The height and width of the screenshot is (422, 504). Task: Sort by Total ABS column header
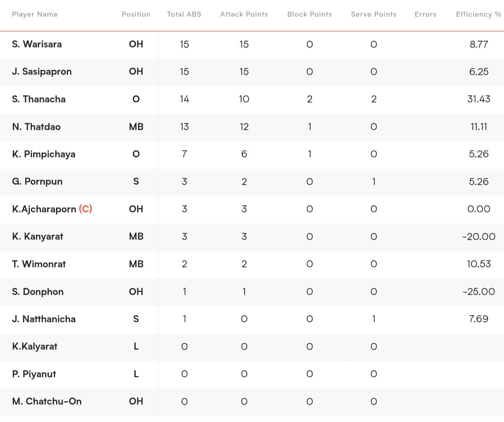tap(184, 14)
